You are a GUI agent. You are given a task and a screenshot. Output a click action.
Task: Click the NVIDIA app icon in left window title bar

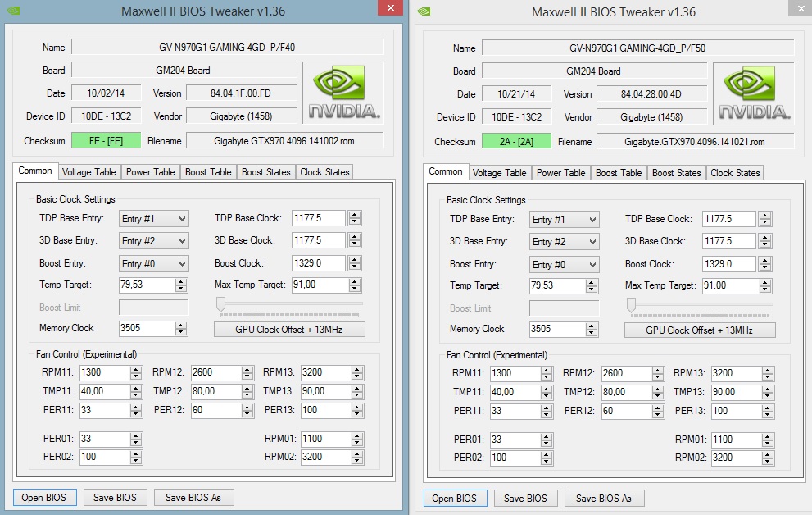pyautogui.click(x=13, y=11)
